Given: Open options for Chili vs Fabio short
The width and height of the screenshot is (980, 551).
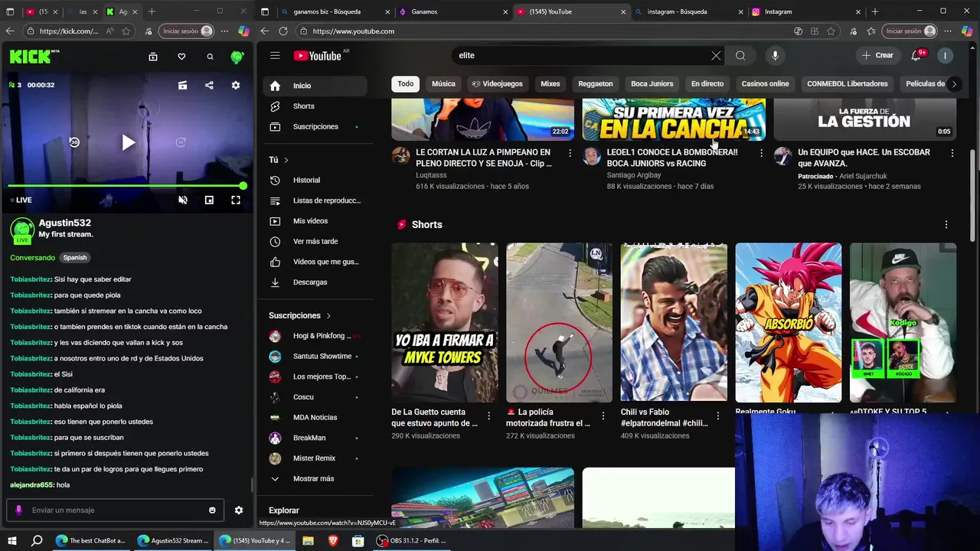Looking at the screenshot, I should coord(718,416).
